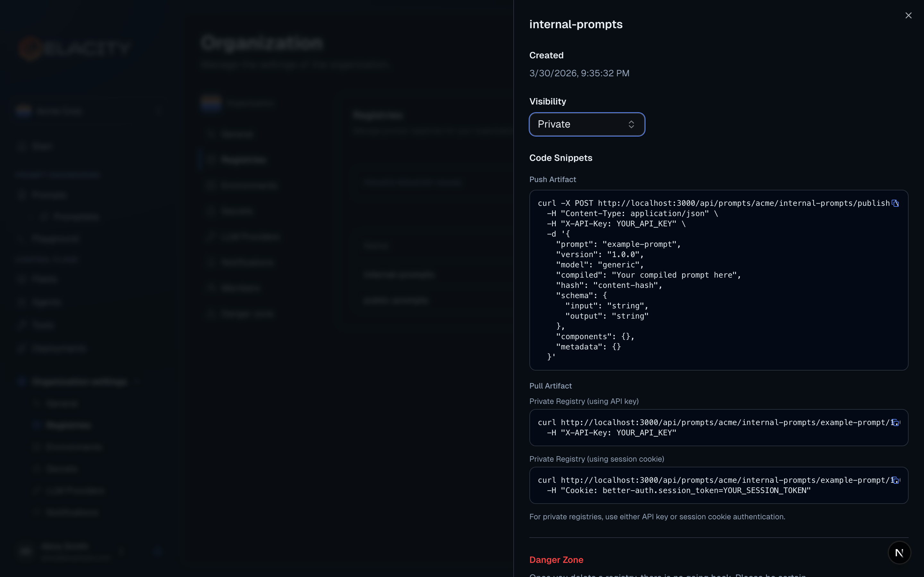Close the internal-prompts panel

pyautogui.click(x=908, y=15)
